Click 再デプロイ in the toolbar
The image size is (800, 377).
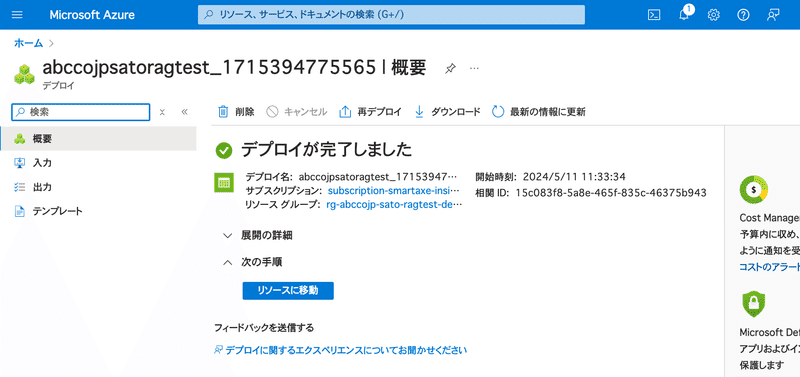tap(370, 112)
